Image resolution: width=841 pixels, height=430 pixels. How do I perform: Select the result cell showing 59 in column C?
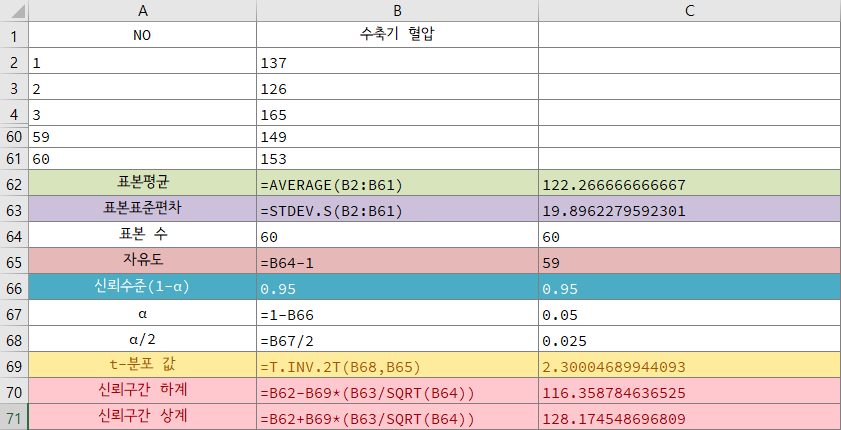point(690,261)
